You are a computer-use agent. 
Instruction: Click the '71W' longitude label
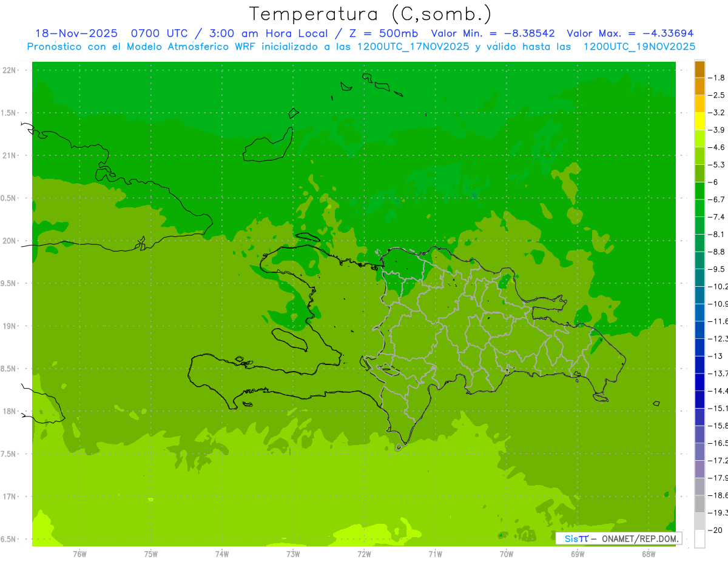tap(435, 554)
